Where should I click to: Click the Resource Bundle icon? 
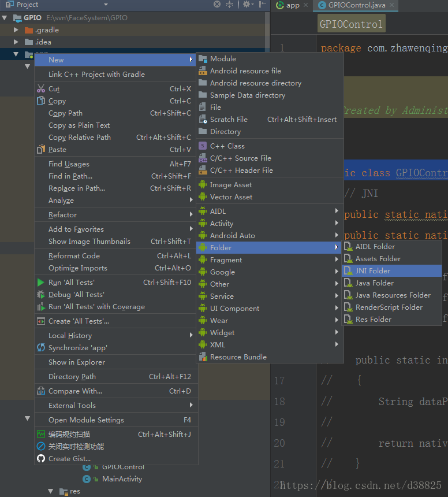[203, 357]
